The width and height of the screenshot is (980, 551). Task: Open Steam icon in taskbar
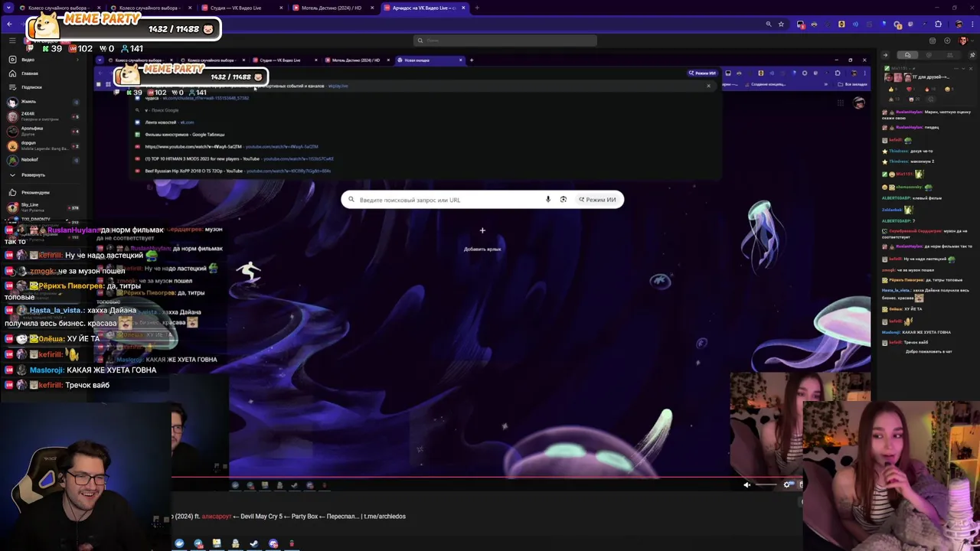pos(254,544)
